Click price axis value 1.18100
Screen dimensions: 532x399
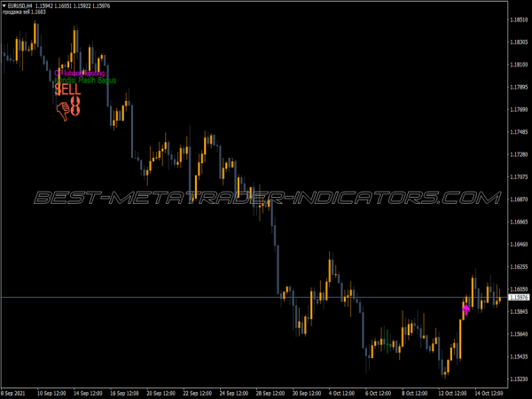(x=519, y=65)
